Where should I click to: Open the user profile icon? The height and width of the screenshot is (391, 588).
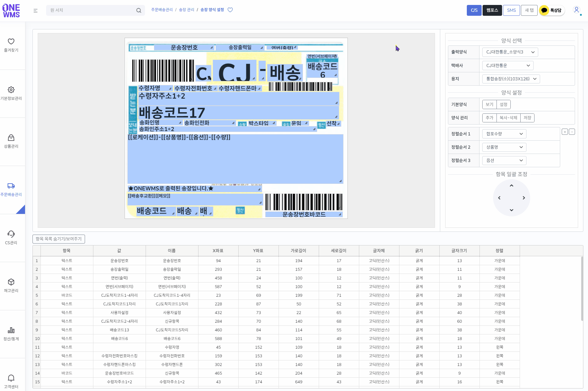coord(577,10)
